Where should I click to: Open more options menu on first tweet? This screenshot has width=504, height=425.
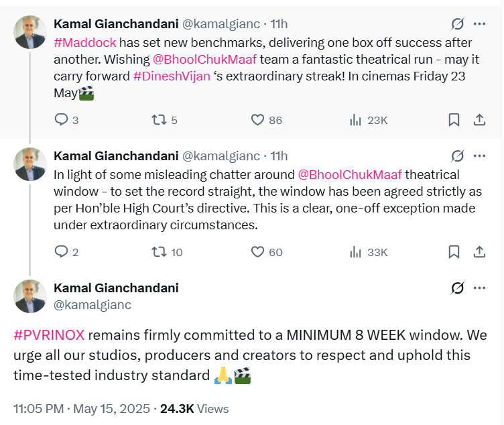[x=479, y=24]
